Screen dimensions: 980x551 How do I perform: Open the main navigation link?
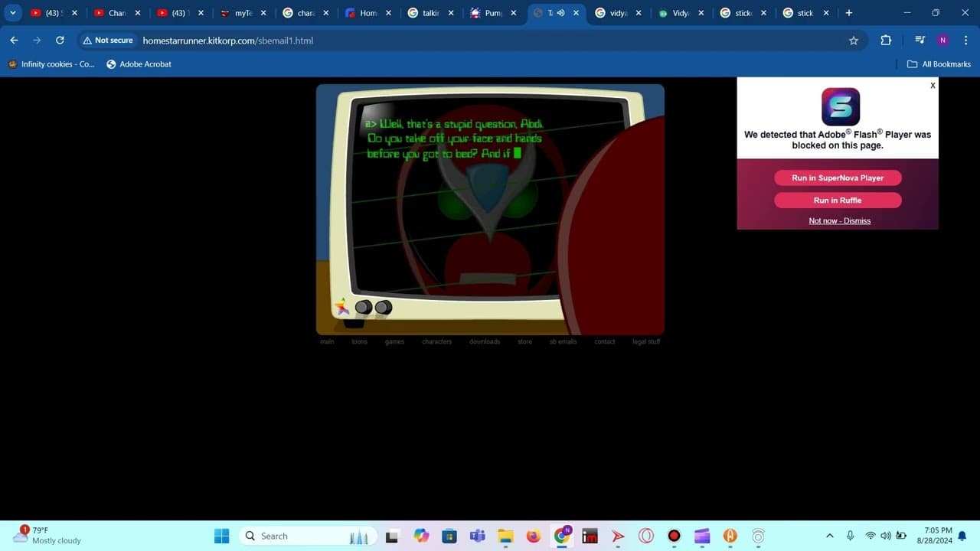click(327, 341)
